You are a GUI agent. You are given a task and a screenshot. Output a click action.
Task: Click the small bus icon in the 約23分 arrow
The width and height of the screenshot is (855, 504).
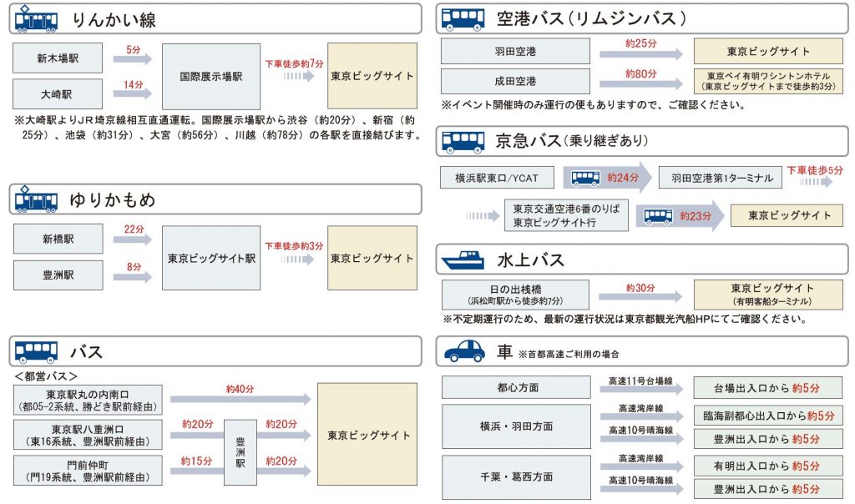click(x=658, y=216)
